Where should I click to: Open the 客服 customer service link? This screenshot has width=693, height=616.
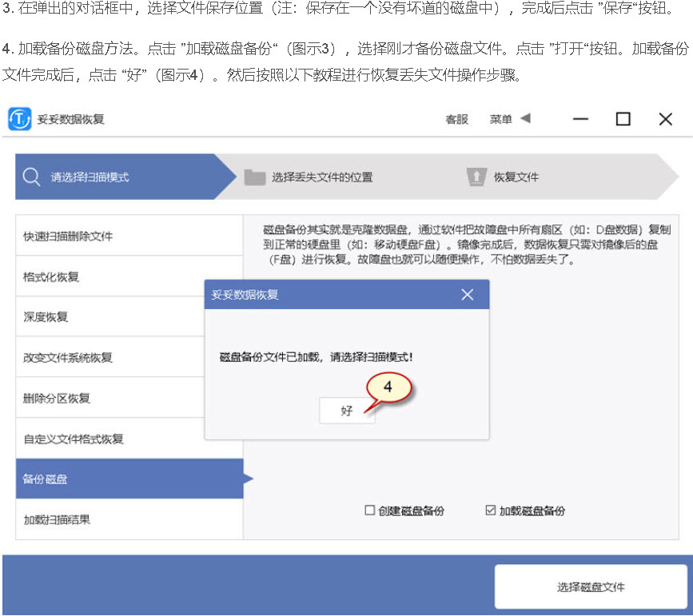[x=456, y=119]
